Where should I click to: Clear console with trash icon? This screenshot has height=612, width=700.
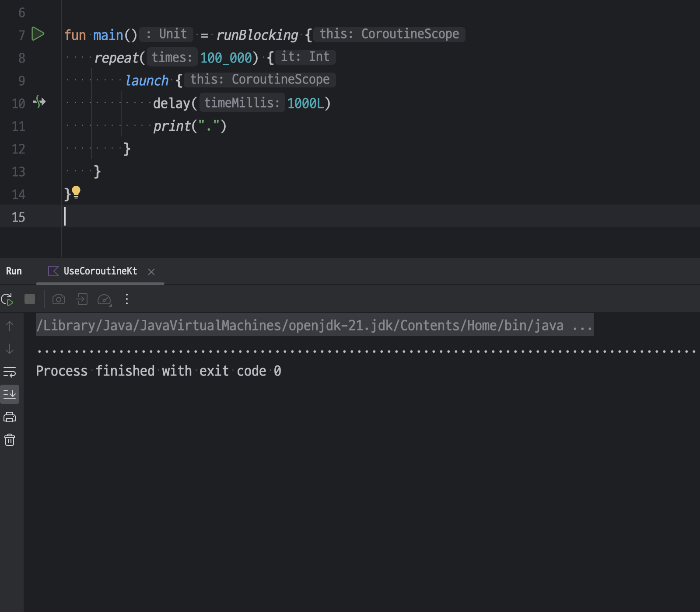click(10, 440)
